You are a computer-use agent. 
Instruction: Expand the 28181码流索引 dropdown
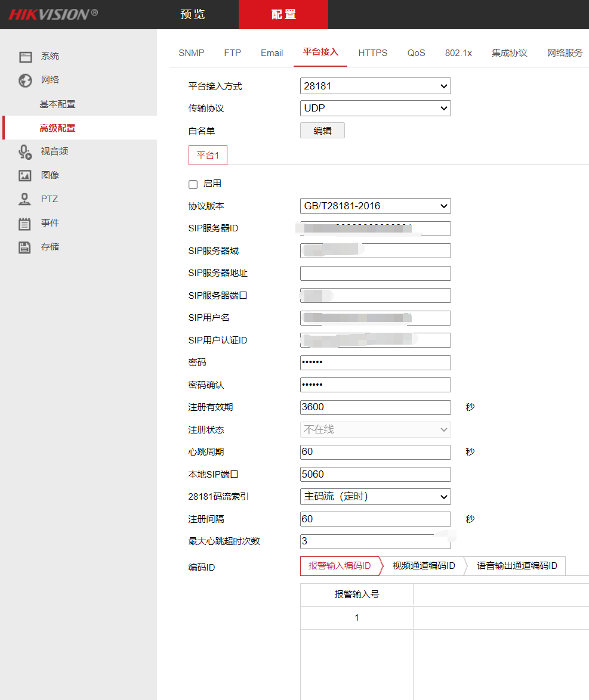[x=375, y=497]
